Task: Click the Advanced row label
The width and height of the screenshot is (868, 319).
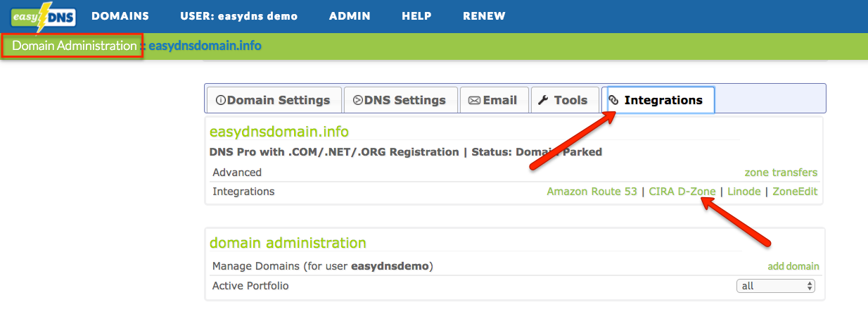Action: [x=237, y=173]
